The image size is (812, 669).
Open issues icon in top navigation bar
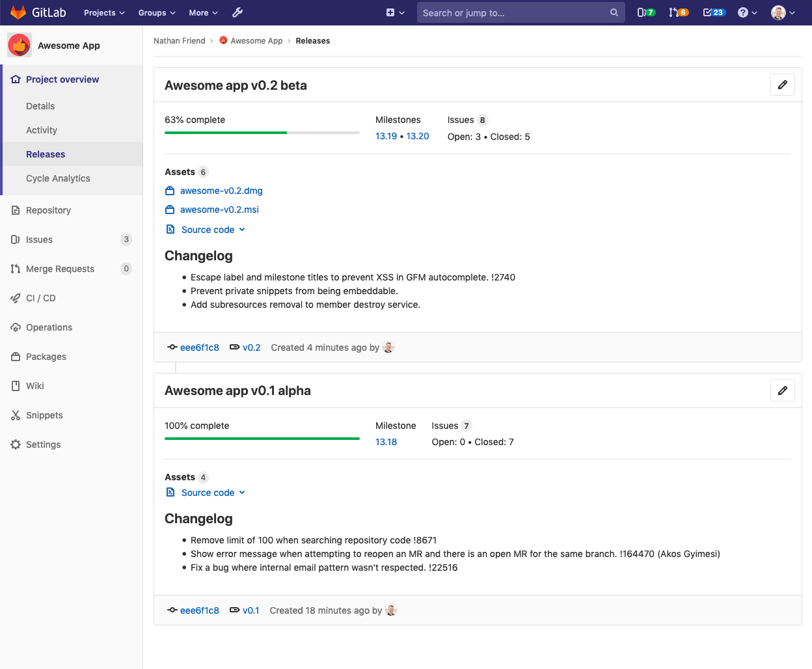[645, 12]
